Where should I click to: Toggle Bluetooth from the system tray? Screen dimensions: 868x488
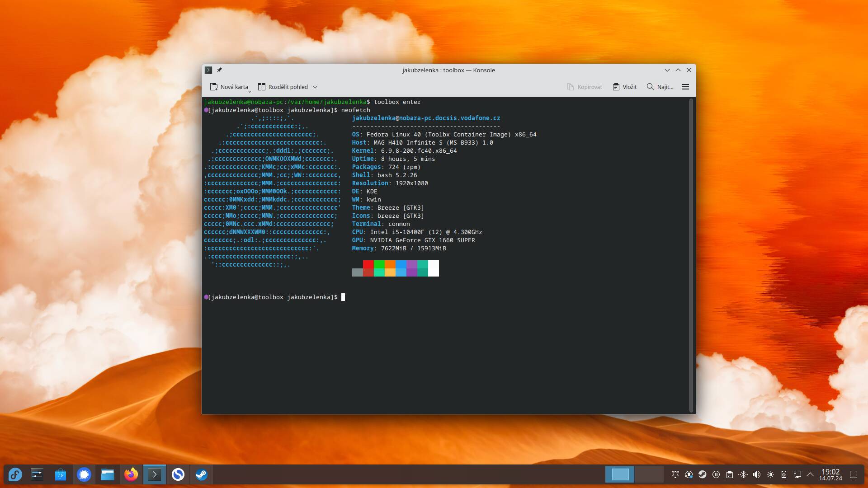(x=743, y=475)
